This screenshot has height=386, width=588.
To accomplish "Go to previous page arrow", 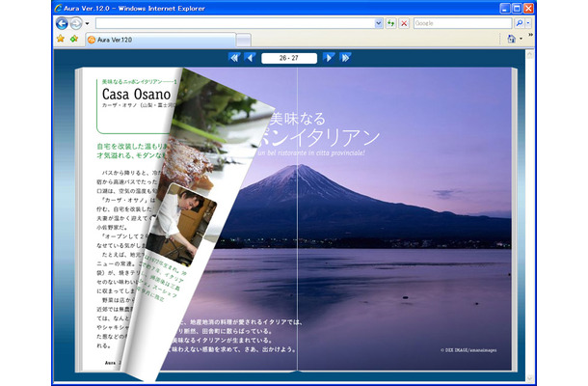I will click(x=250, y=58).
